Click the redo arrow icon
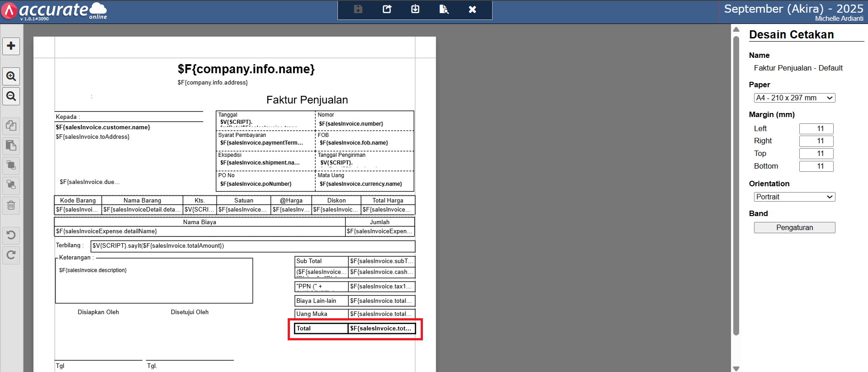868x372 pixels. (x=11, y=255)
